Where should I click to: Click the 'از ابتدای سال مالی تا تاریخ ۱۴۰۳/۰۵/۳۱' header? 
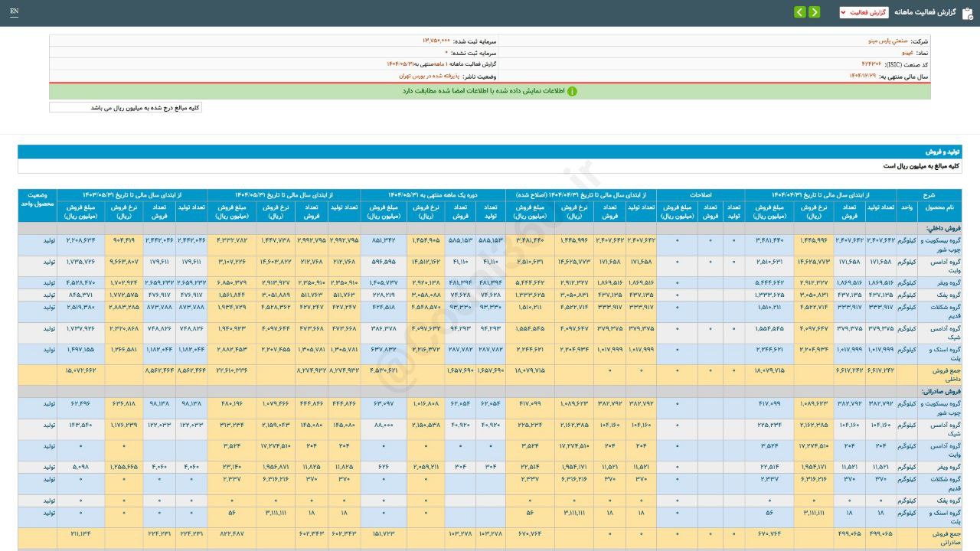coord(132,195)
